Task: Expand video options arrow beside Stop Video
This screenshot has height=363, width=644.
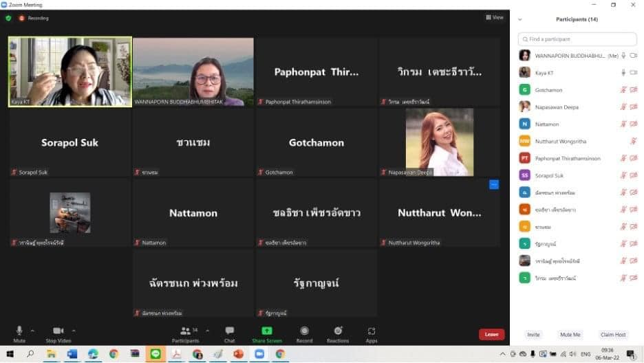Action: coord(74,331)
